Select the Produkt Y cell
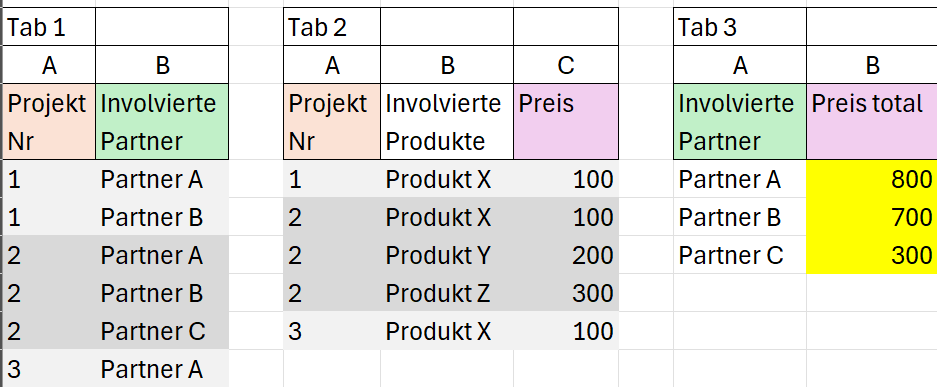This screenshot has width=937, height=387. click(447, 255)
